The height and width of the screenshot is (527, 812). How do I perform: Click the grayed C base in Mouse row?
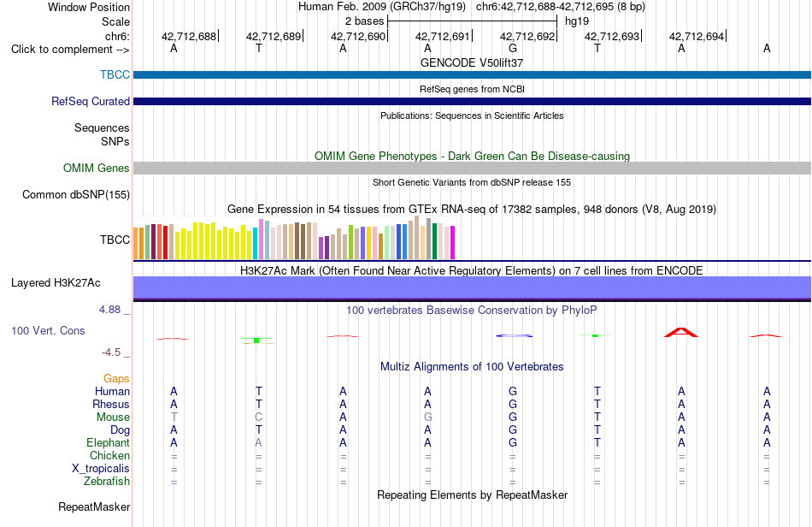pyautogui.click(x=258, y=417)
